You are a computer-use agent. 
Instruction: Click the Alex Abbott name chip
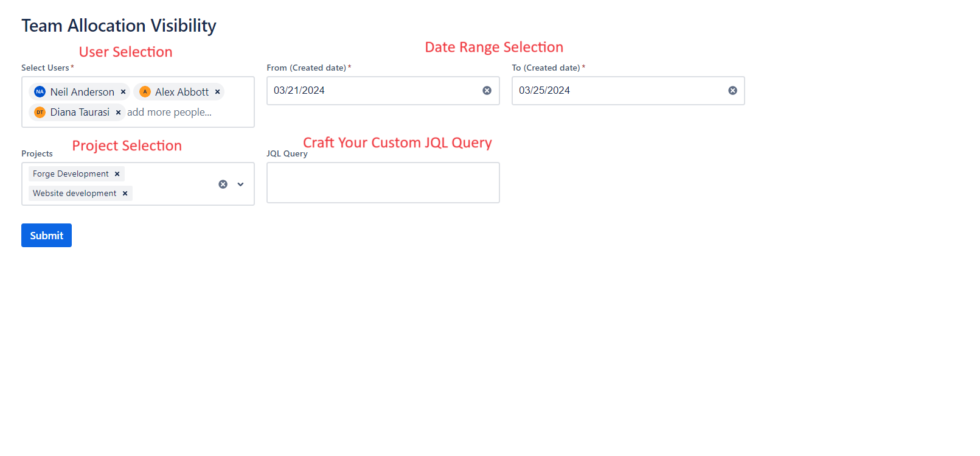[181, 92]
